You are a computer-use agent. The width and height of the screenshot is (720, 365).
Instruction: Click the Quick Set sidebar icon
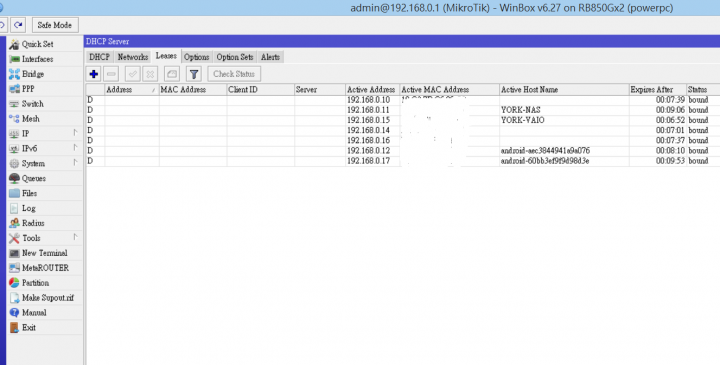(14, 44)
